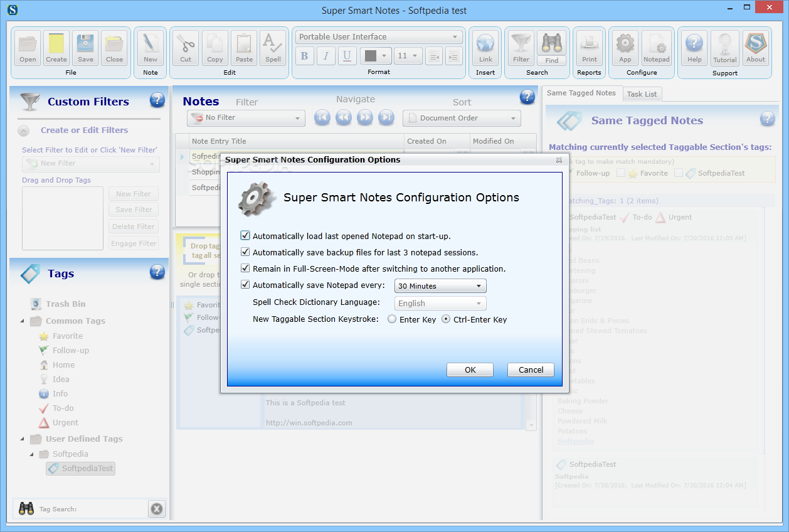Open the Help support icon
Image resolution: width=789 pixels, height=532 pixels.
(694, 48)
